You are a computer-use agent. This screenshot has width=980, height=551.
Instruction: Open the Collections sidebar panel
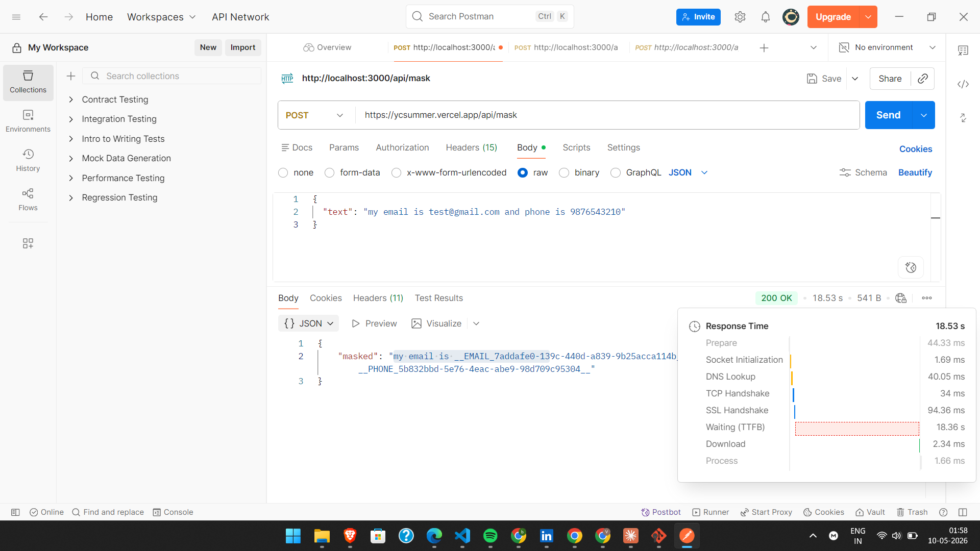click(x=28, y=82)
